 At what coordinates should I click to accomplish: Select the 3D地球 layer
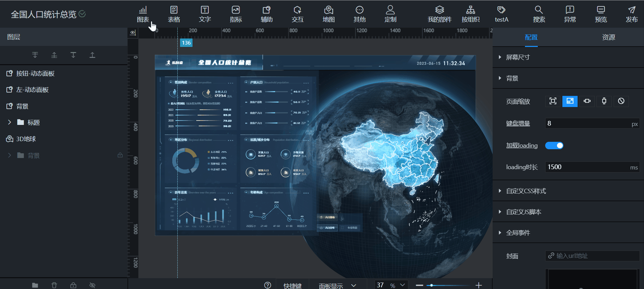pyautogui.click(x=26, y=139)
